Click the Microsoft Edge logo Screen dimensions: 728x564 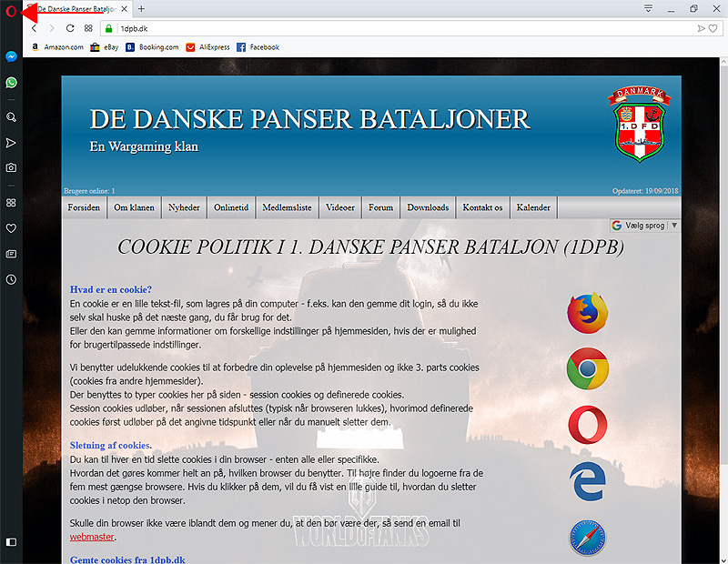[x=587, y=481]
